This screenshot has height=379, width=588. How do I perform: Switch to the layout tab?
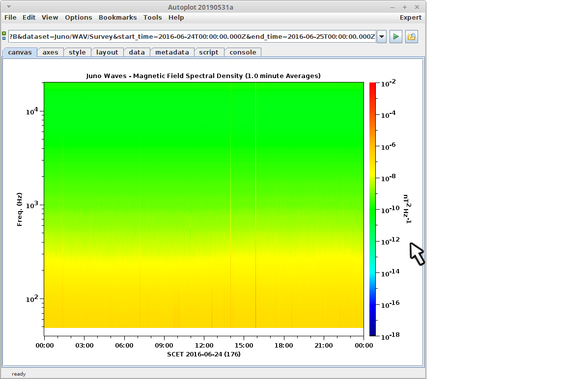pos(107,53)
